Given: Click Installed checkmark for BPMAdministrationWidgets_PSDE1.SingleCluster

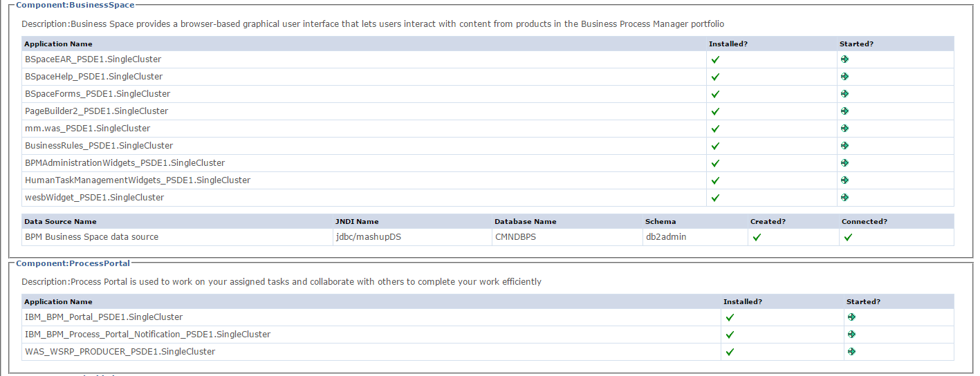Looking at the screenshot, I should (x=715, y=163).
